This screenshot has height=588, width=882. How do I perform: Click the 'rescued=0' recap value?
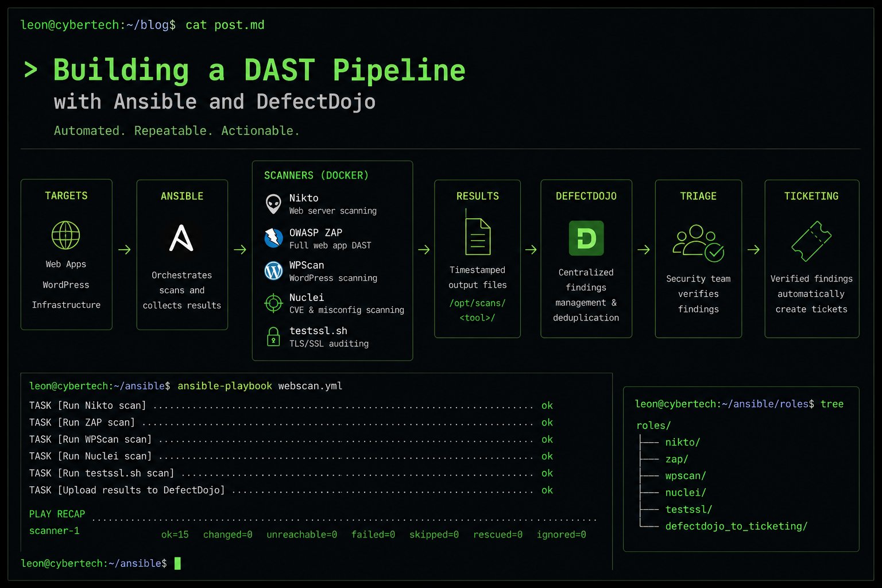498,535
